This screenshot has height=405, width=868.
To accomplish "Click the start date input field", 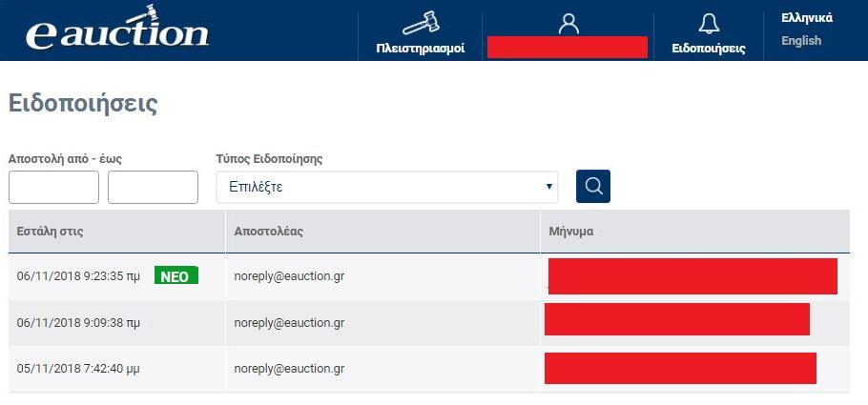I will coord(53,187).
